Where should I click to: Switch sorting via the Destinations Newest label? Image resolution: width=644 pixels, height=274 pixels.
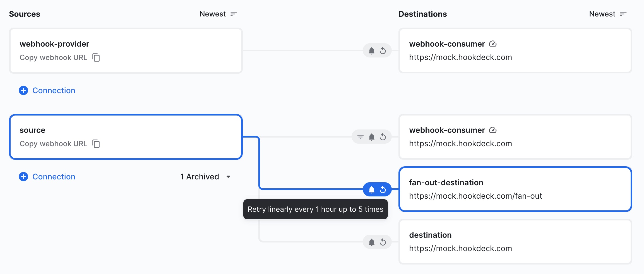603,14
